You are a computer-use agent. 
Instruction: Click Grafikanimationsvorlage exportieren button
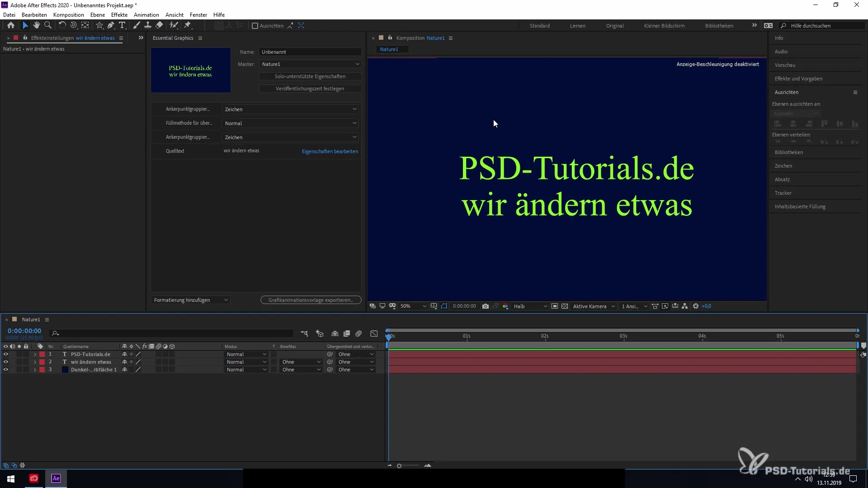tap(311, 300)
